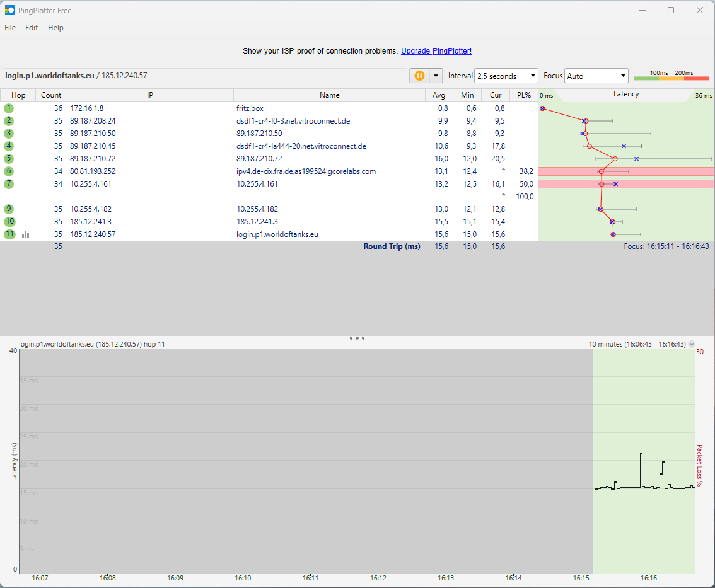
Task: Open the Focus Auto dropdown
Action: pos(596,76)
